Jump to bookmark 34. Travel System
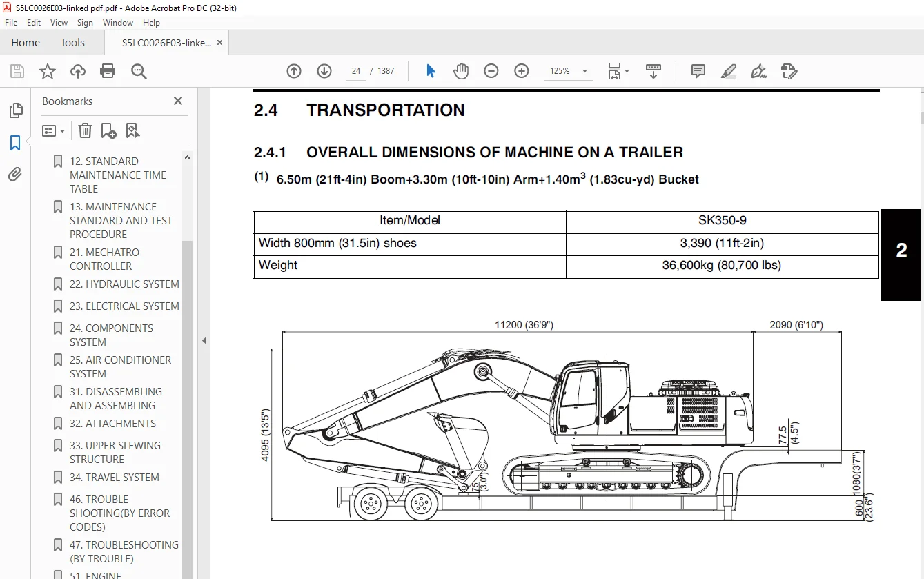This screenshot has height=579, width=924. pyautogui.click(x=114, y=477)
